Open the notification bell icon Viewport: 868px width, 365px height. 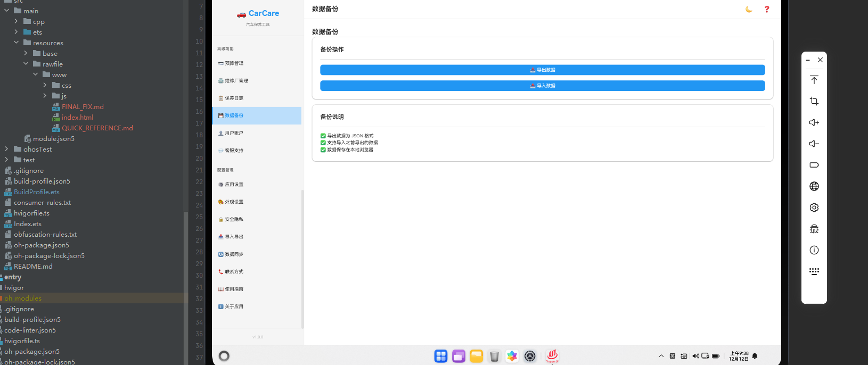coord(755,356)
